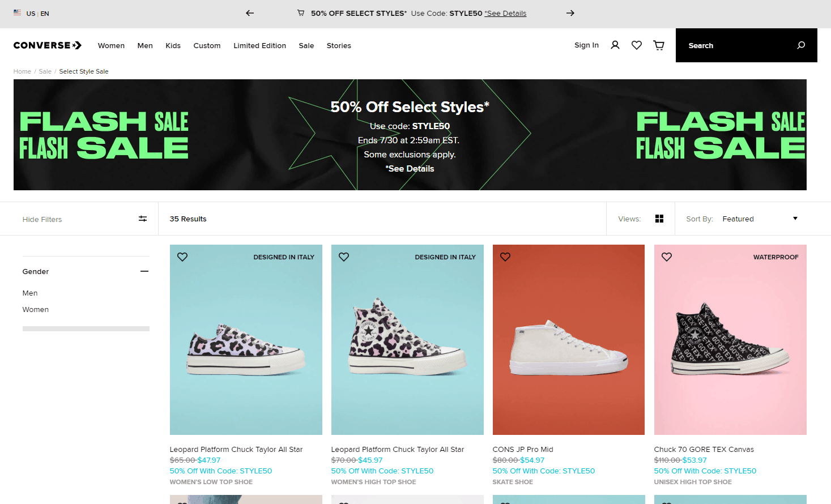Click the Sign In link
831x504 pixels.
(x=586, y=45)
